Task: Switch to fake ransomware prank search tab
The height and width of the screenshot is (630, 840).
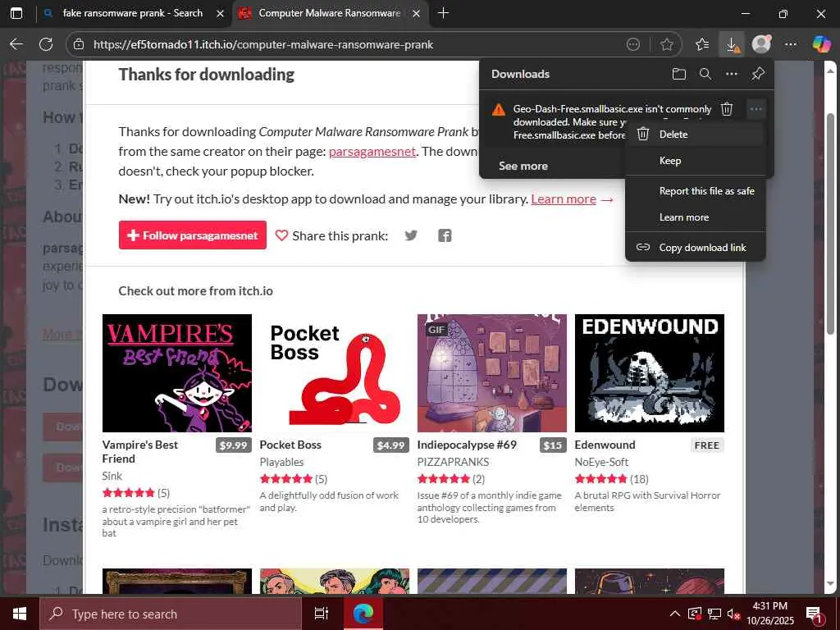Action: (133, 13)
